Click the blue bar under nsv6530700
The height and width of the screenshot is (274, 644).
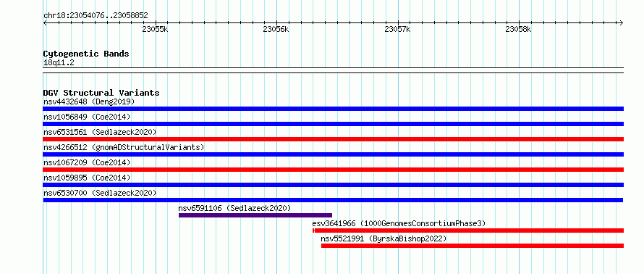[x=333, y=200]
